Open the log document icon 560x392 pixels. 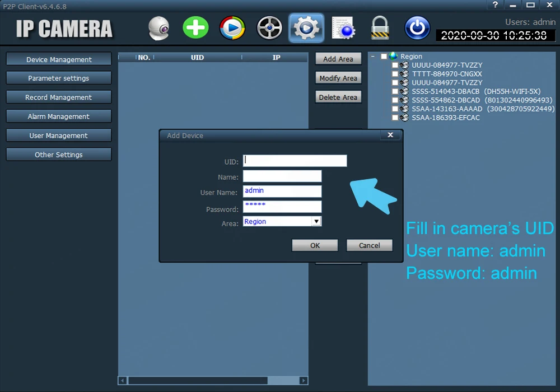pos(343,28)
